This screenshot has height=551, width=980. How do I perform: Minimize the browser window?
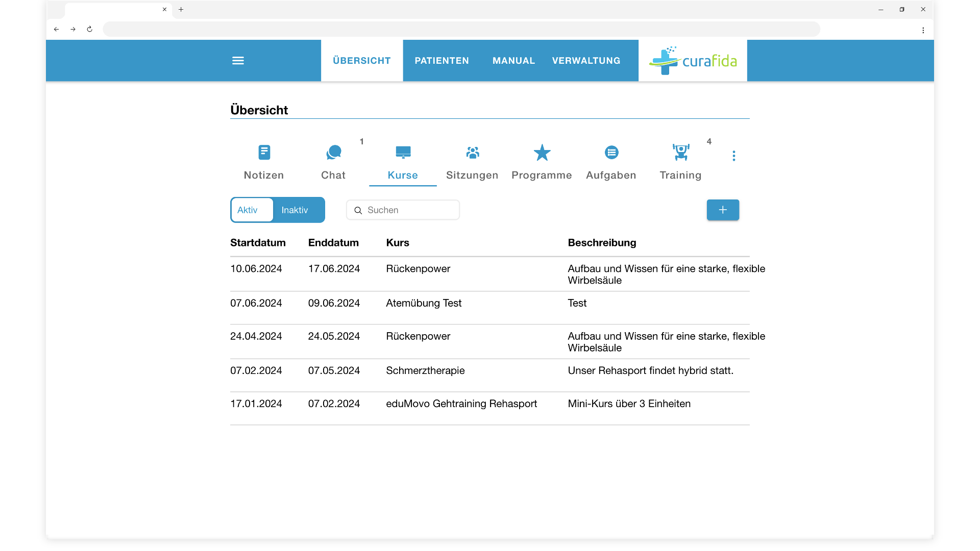[880, 9]
